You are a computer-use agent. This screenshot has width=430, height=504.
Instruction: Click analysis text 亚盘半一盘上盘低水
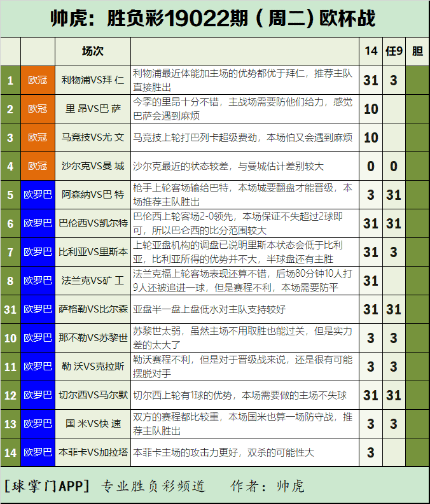[x=209, y=309]
